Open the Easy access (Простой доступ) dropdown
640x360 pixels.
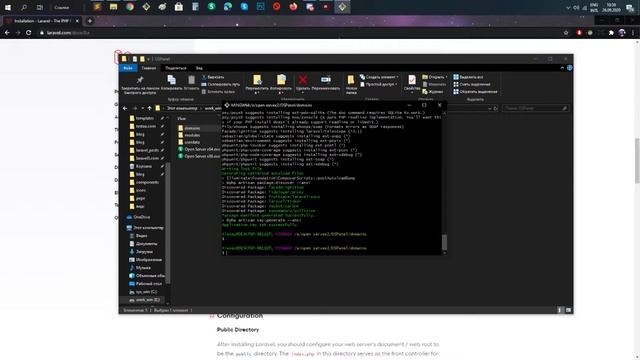pos(379,84)
